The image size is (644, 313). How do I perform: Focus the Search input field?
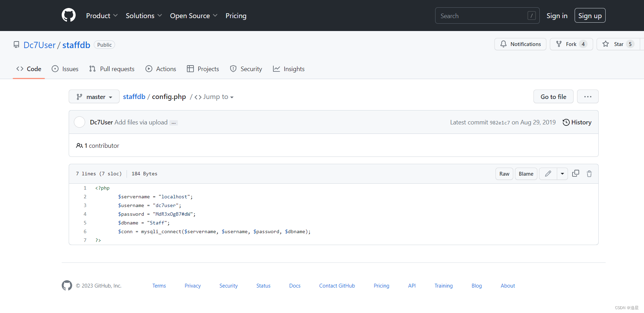[487, 16]
